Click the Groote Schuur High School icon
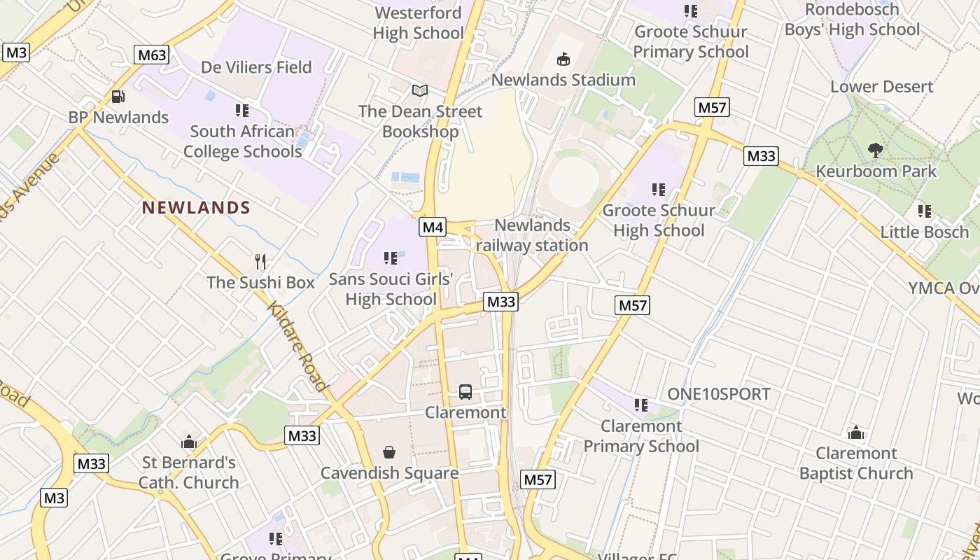This screenshot has height=560, width=980. tap(658, 189)
